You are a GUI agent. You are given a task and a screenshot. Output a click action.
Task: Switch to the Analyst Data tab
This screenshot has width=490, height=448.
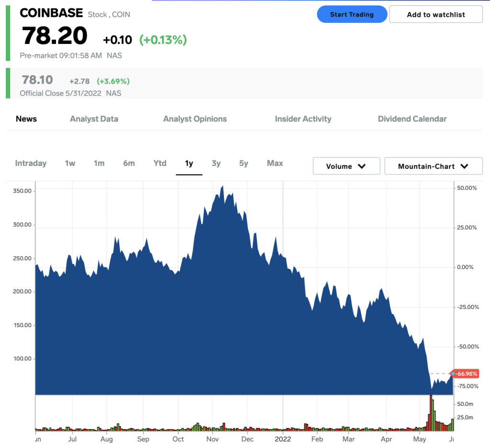click(94, 119)
